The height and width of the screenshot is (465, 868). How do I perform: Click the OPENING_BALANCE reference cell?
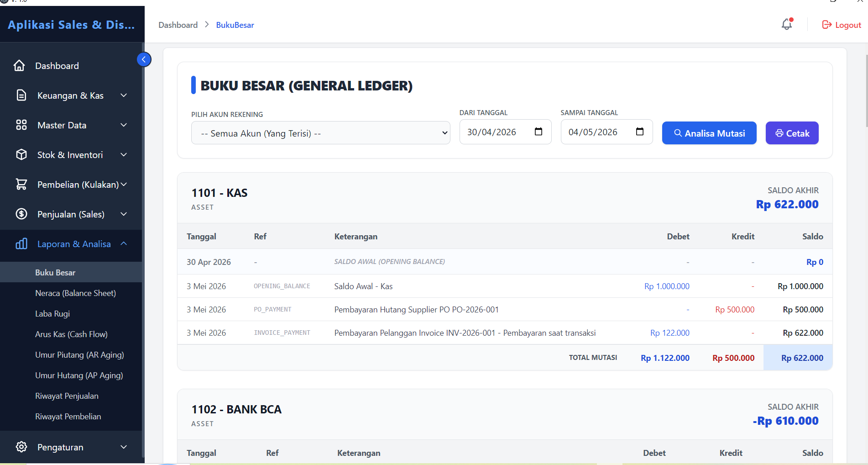click(x=282, y=286)
